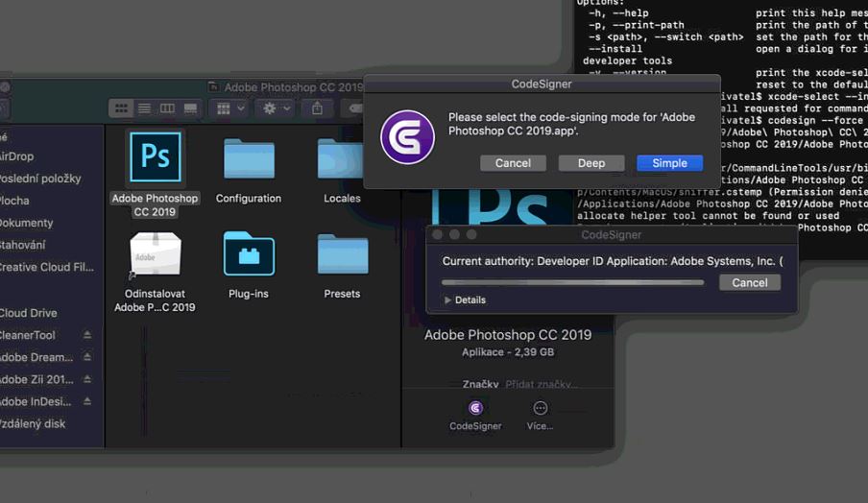Image resolution: width=868 pixels, height=503 pixels.
Task: Eject the Adobe InDesign volume
Action: [x=87, y=401]
